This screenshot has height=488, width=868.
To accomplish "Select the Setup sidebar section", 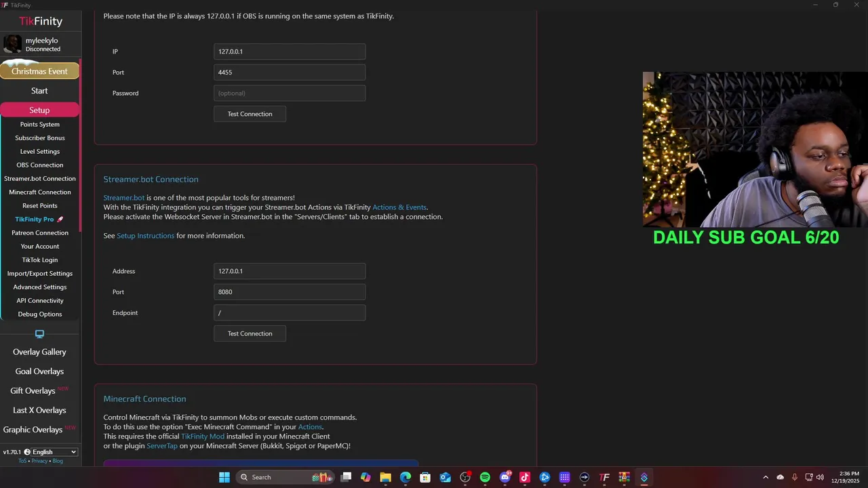I will pyautogui.click(x=39, y=110).
